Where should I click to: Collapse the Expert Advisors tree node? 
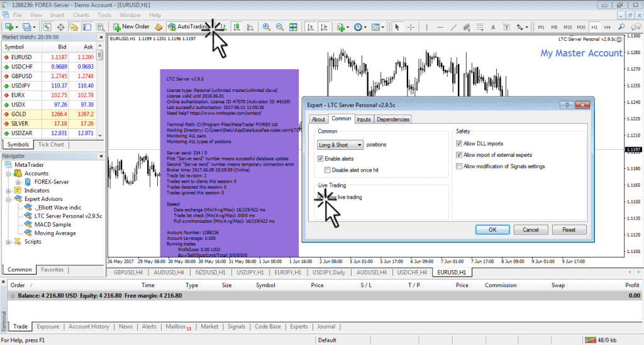click(8, 199)
